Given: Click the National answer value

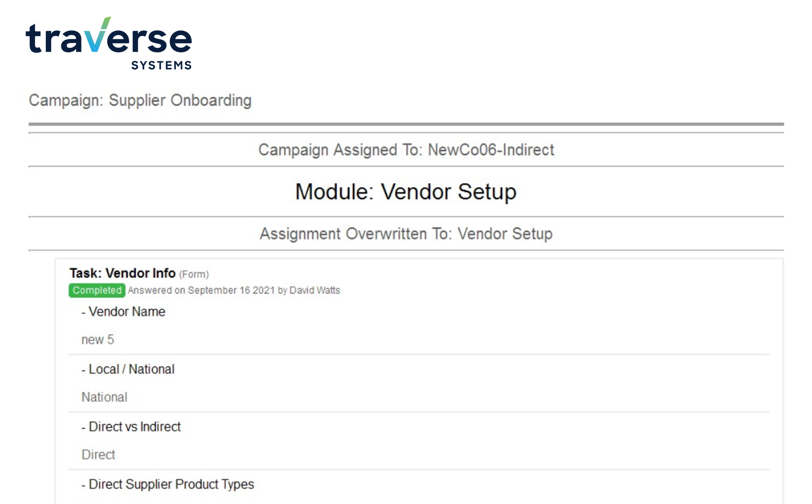Looking at the screenshot, I should point(104,397).
